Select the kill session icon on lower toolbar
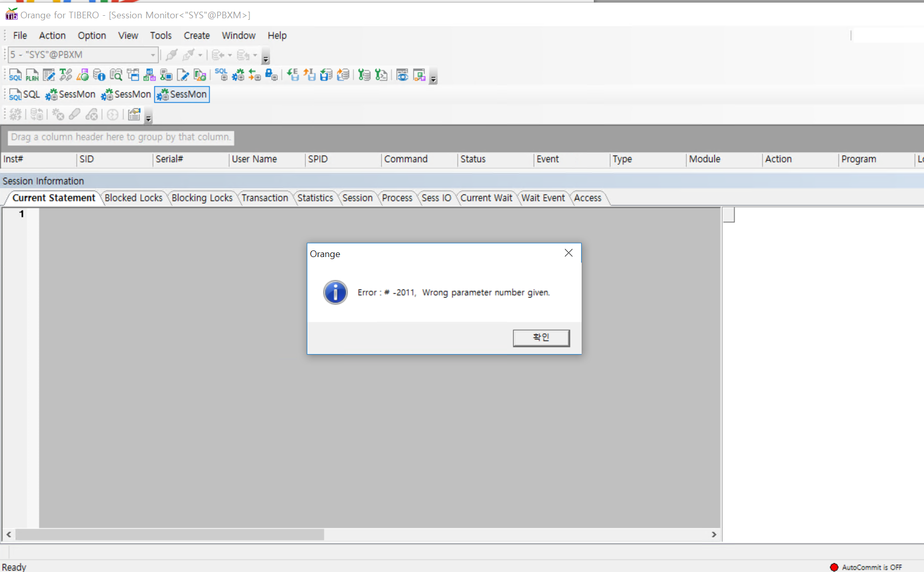924x572 pixels. (x=57, y=114)
